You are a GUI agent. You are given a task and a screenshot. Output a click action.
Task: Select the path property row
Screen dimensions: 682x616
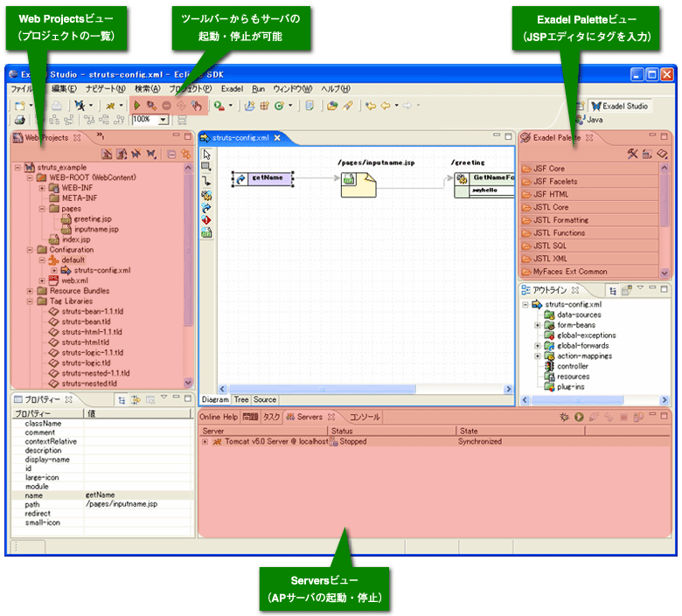point(102,505)
